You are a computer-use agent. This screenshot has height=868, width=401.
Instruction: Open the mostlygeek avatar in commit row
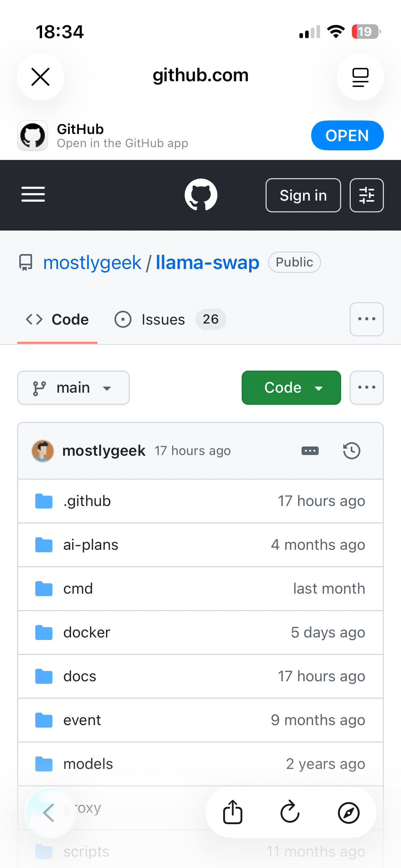coord(43,451)
